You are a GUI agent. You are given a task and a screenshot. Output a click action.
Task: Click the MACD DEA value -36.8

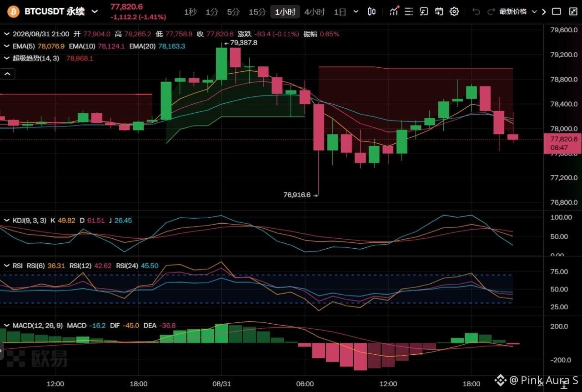coord(167,325)
